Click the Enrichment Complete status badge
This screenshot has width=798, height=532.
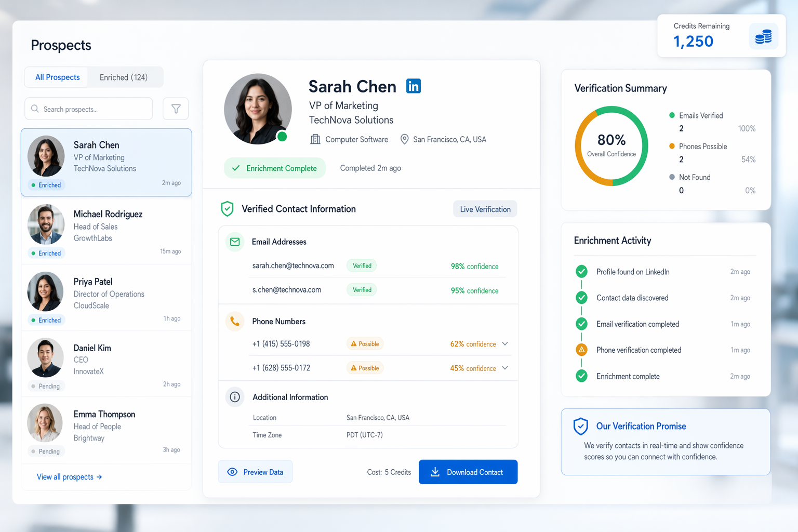pos(275,168)
